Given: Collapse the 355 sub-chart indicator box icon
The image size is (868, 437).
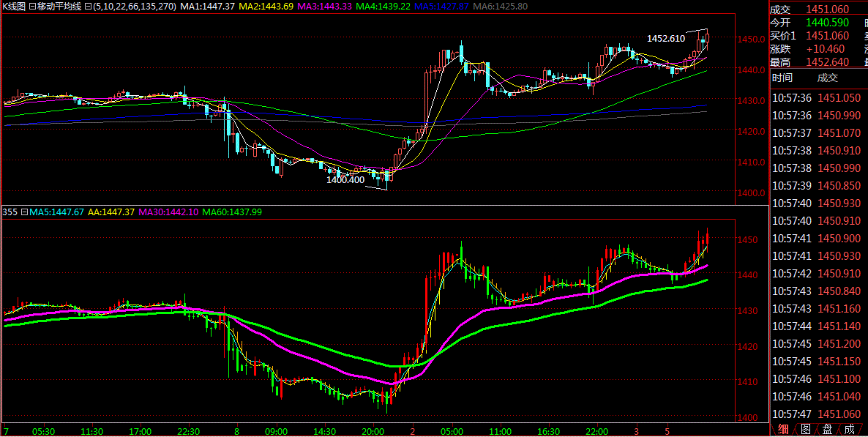Looking at the screenshot, I should point(24,212).
